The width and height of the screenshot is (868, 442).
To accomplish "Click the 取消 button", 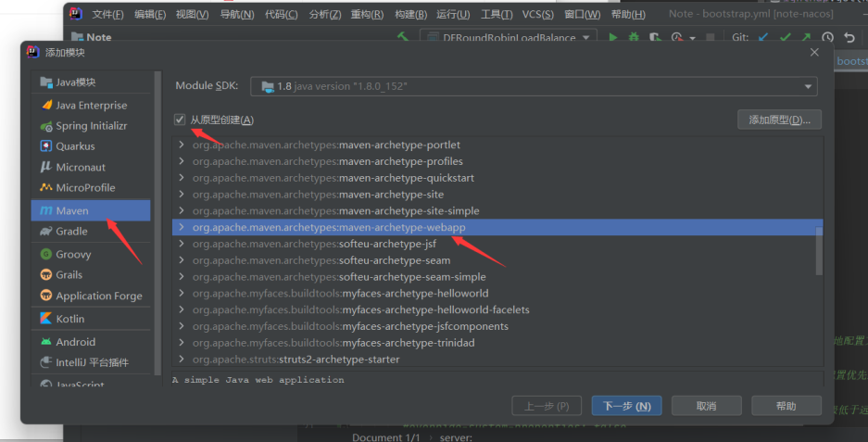I will point(707,406).
